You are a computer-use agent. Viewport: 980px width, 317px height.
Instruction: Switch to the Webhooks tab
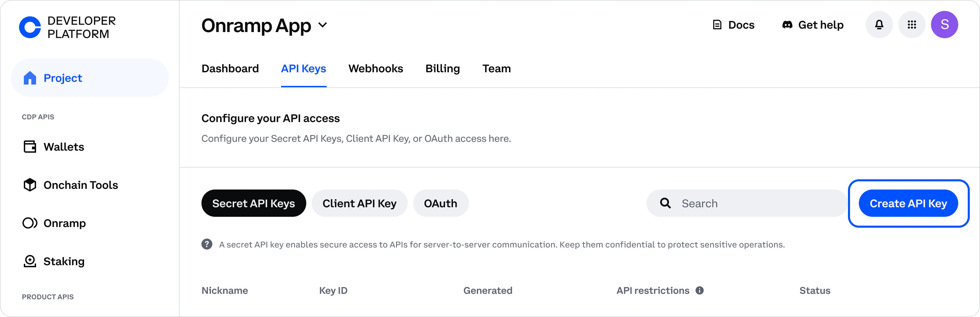[x=375, y=69]
